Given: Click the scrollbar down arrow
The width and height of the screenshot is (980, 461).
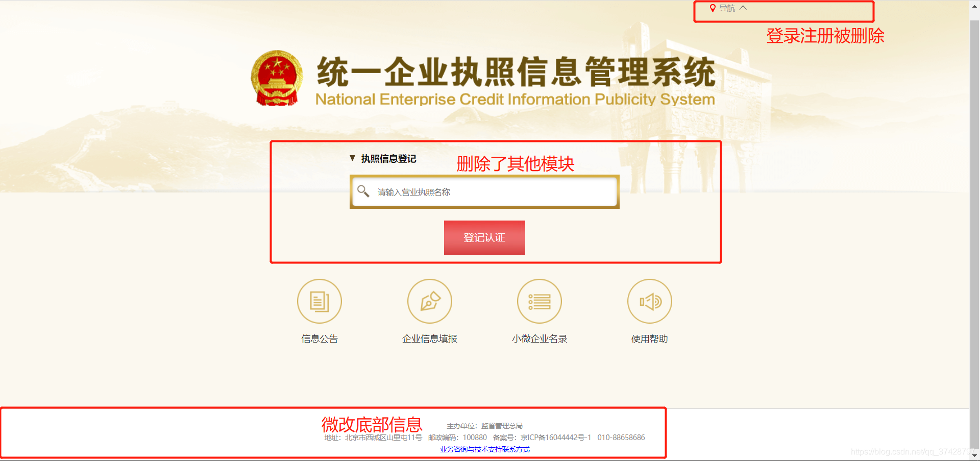Looking at the screenshot, I should pyautogui.click(x=975, y=455).
